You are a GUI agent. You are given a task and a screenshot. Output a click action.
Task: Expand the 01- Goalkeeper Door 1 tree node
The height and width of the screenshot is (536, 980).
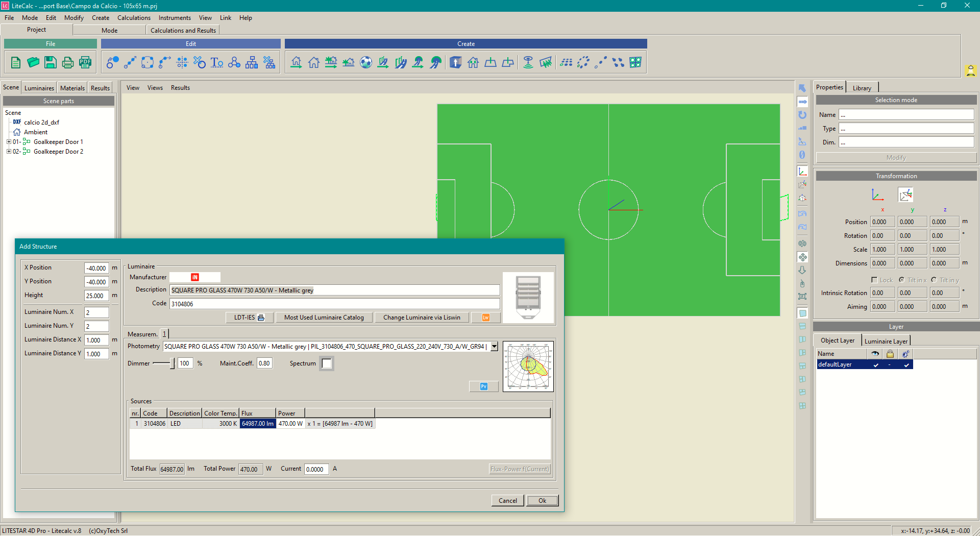click(9, 142)
